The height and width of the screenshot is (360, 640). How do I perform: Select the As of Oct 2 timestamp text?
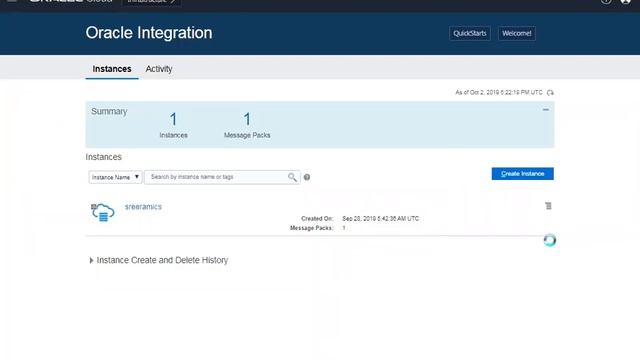point(499,93)
